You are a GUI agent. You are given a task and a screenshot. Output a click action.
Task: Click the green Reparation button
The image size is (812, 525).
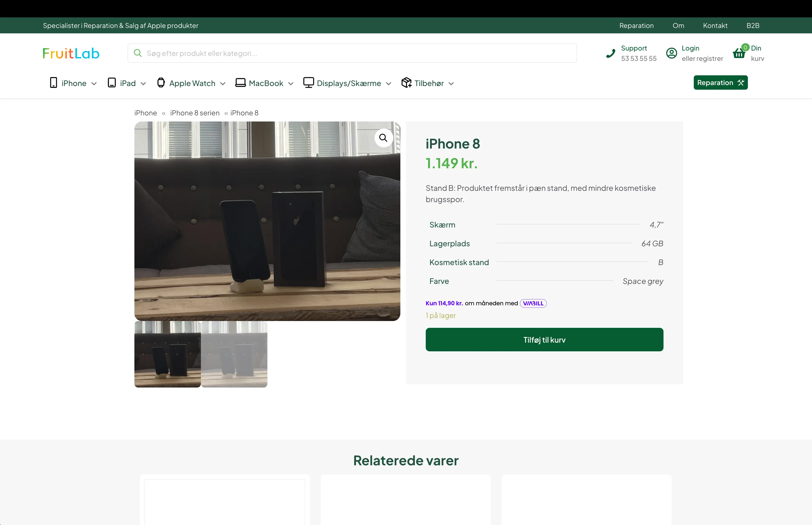(721, 82)
